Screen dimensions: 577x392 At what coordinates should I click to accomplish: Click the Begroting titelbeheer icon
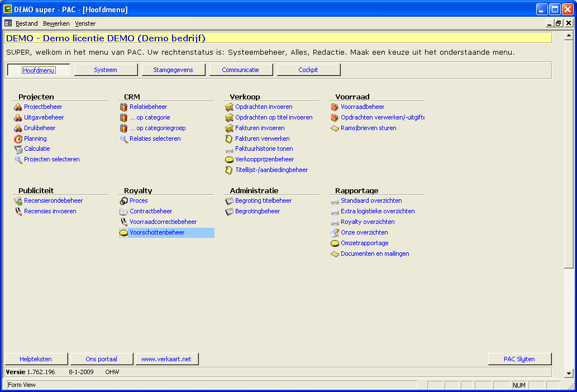229,201
